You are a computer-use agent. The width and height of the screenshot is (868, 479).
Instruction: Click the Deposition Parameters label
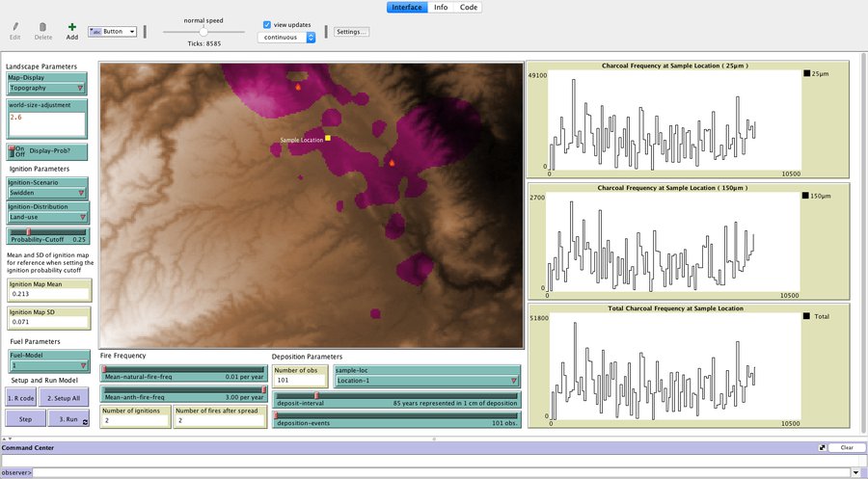pyautogui.click(x=307, y=357)
